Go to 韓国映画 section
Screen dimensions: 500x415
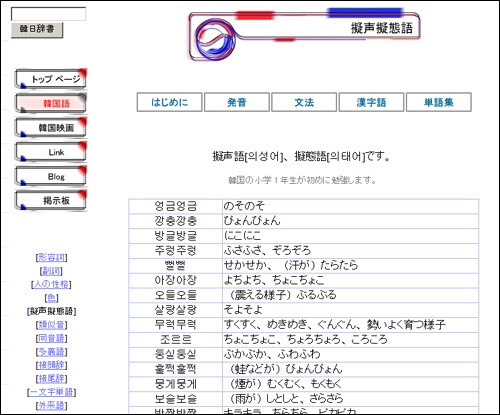(x=51, y=127)
